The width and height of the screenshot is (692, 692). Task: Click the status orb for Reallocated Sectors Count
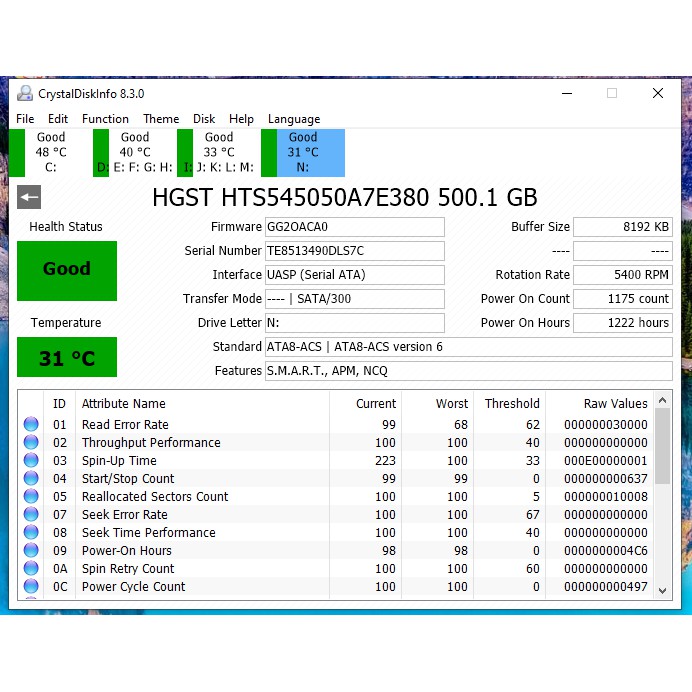click(x=31, y=497)
